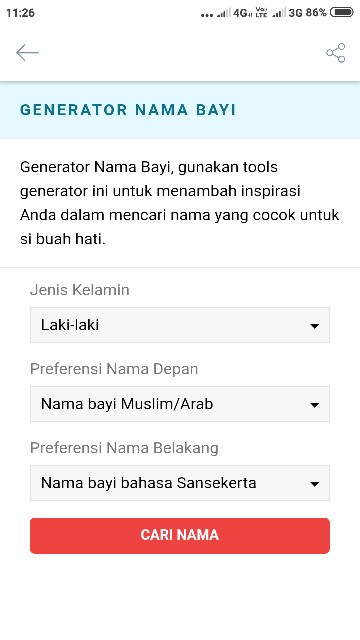Tap the 3G signal strength indicator

pos(288,13)
